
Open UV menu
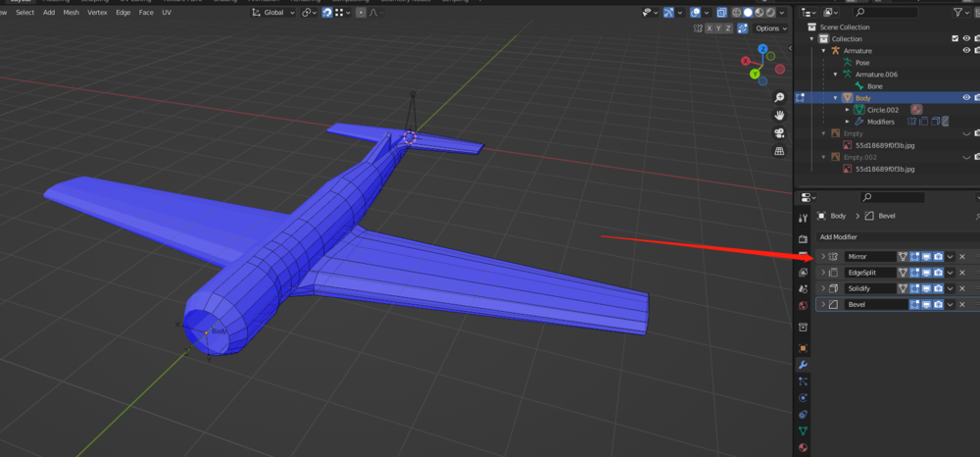(167, 13)
